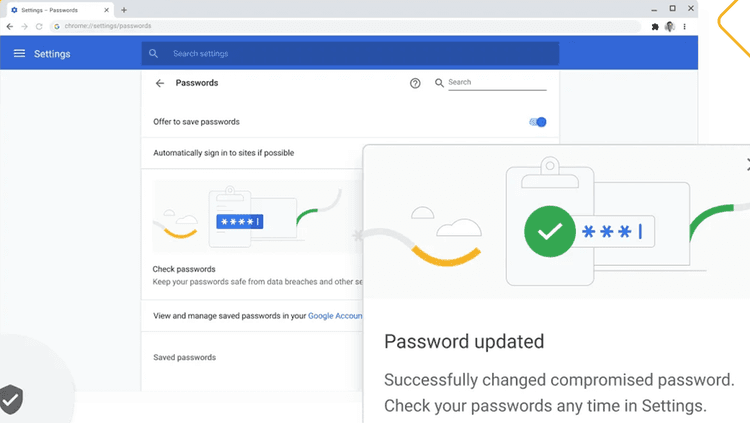
Task: Click the Google Account link
Action: pyautogui.click(x=335, y=316)
